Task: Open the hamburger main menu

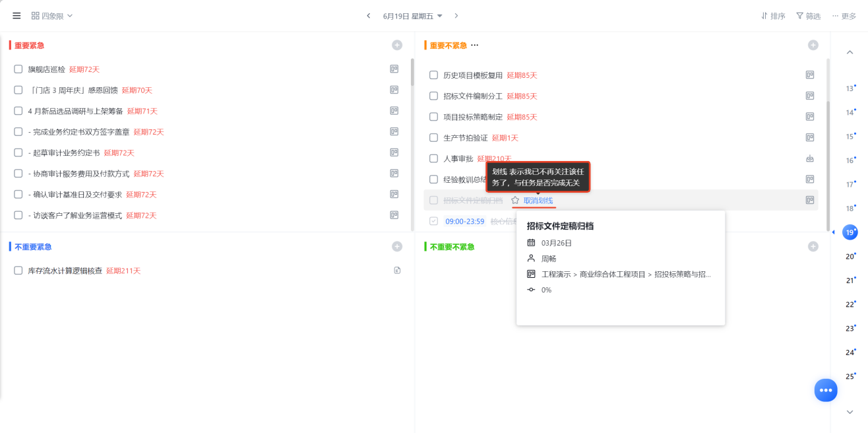Action: coord(16,16)
